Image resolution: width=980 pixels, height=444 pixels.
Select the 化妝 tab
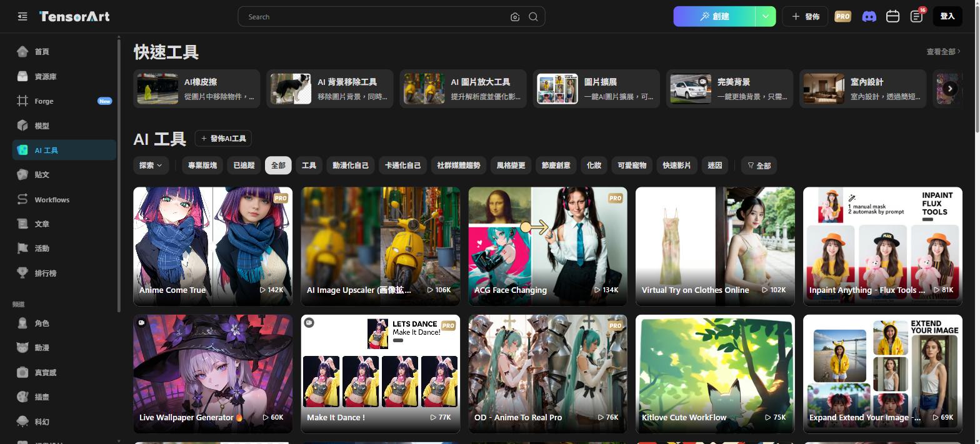pyautogui.click(x=594, y=165)
